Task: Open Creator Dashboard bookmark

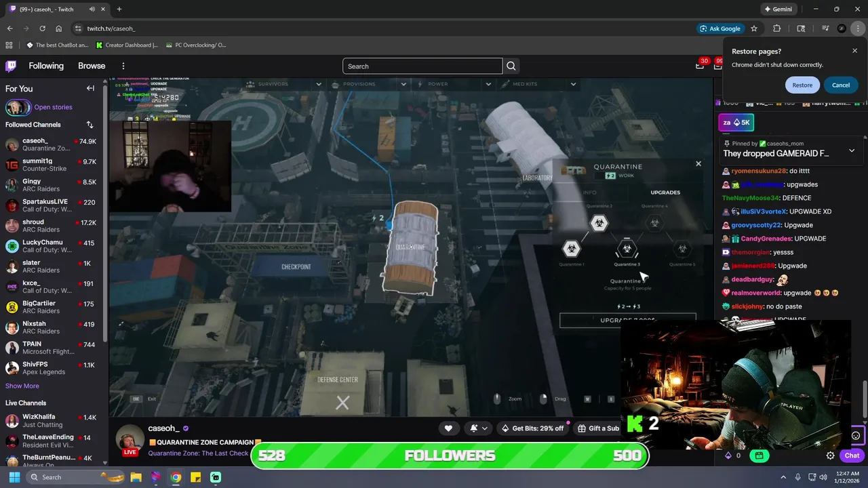Action: [x=127, y=45]
